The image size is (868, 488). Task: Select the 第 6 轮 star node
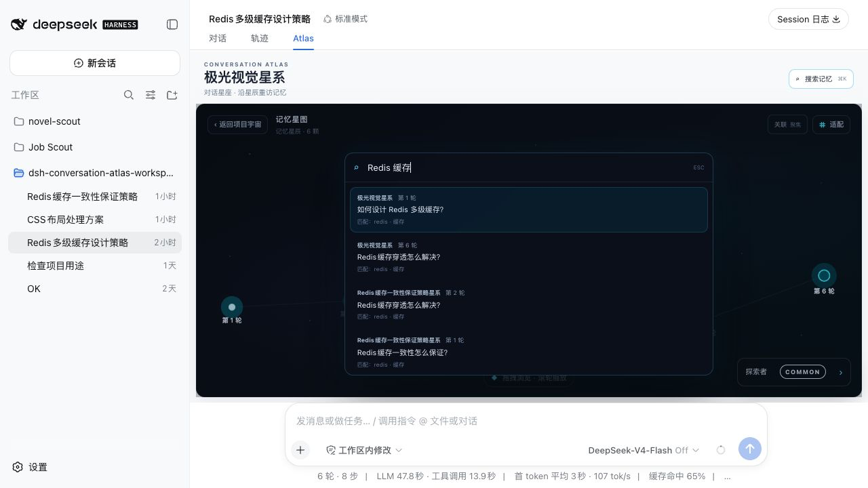[824, 275]
